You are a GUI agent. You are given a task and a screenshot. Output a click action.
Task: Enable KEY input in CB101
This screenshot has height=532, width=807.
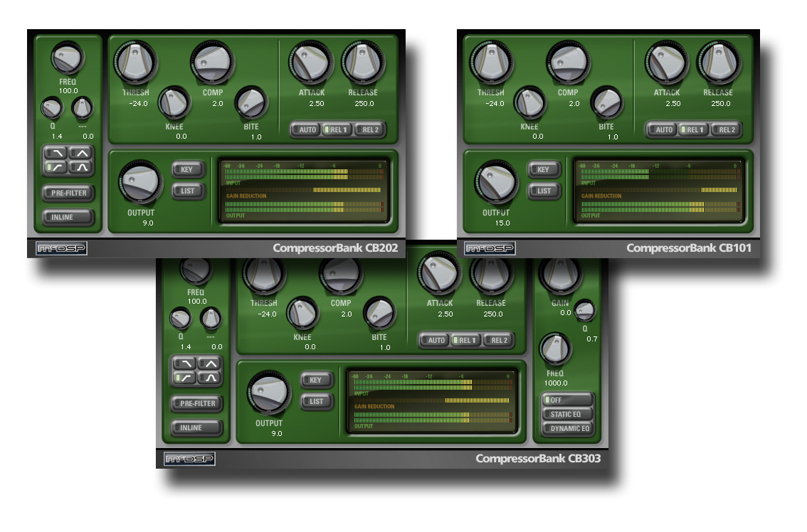click(544, 169)
